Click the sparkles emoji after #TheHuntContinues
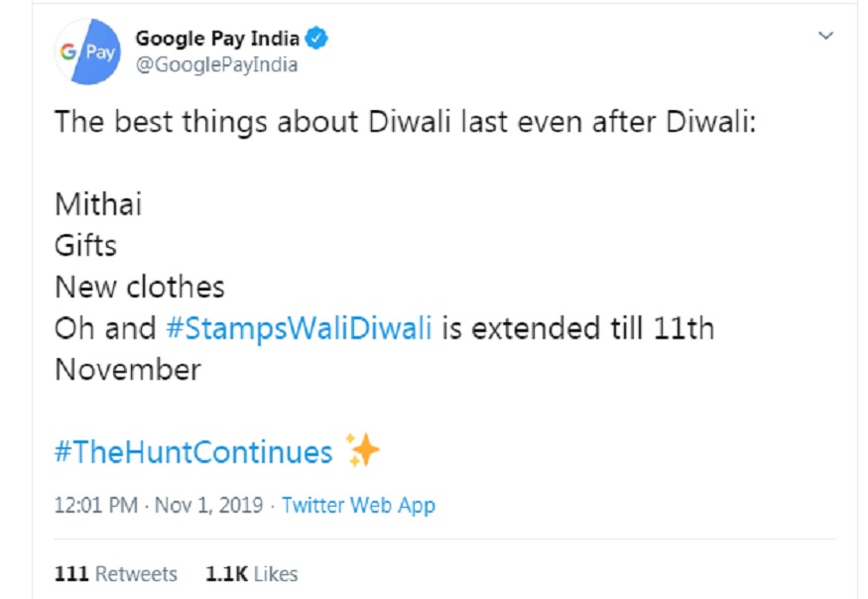The width and height of the screenshot is (868, 599). tap(363, 450)
